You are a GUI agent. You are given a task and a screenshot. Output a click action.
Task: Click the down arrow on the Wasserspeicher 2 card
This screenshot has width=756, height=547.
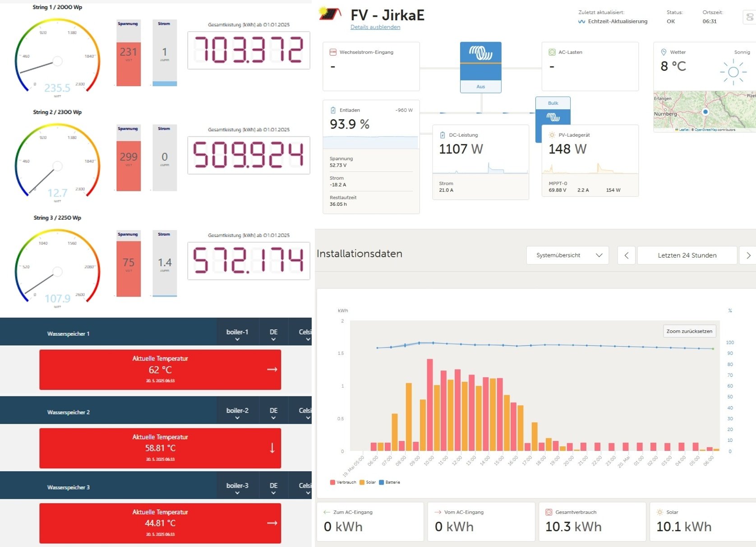click(x=272, y=448)
